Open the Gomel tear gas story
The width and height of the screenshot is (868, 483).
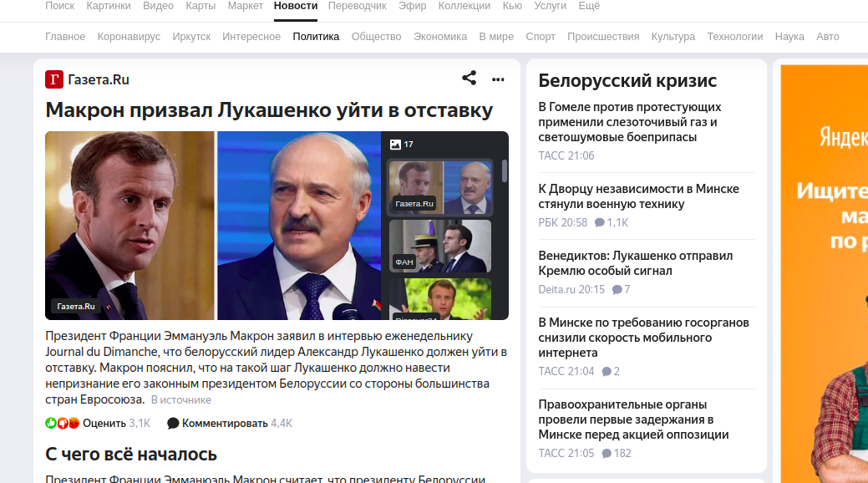point(630,122)
